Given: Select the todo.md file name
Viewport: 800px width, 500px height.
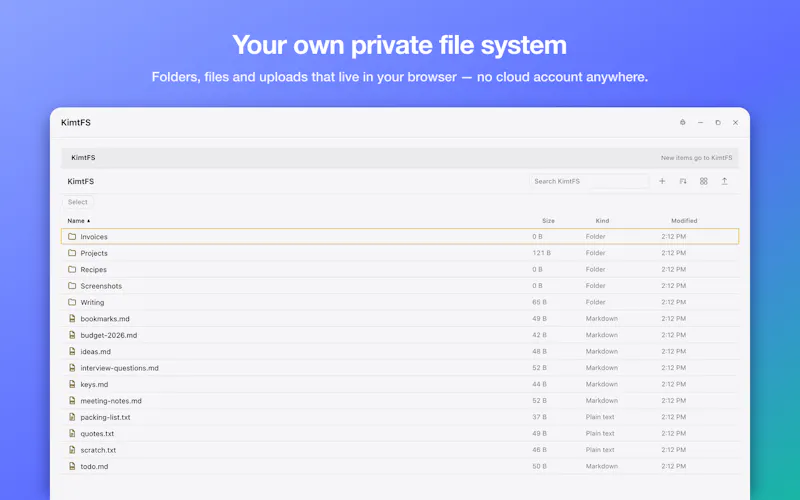Looking at the screenshot, I should coord(94,466).
